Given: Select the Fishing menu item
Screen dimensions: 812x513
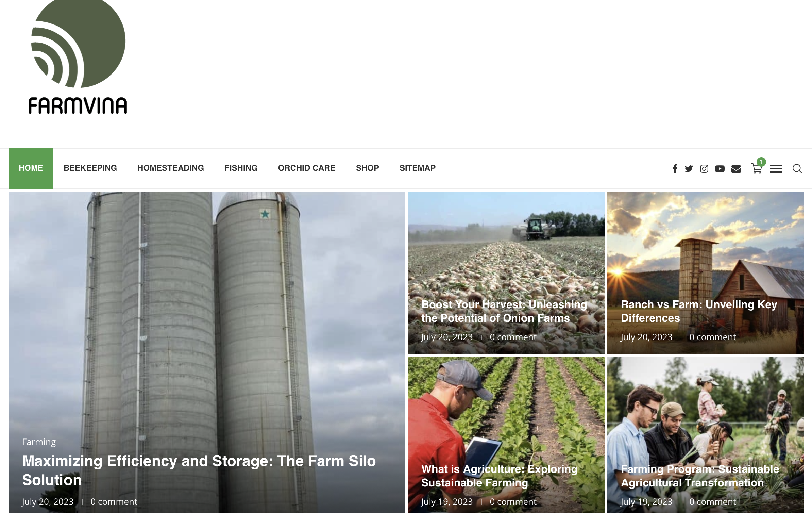Looking at the screenshot, I should [241, 168].
